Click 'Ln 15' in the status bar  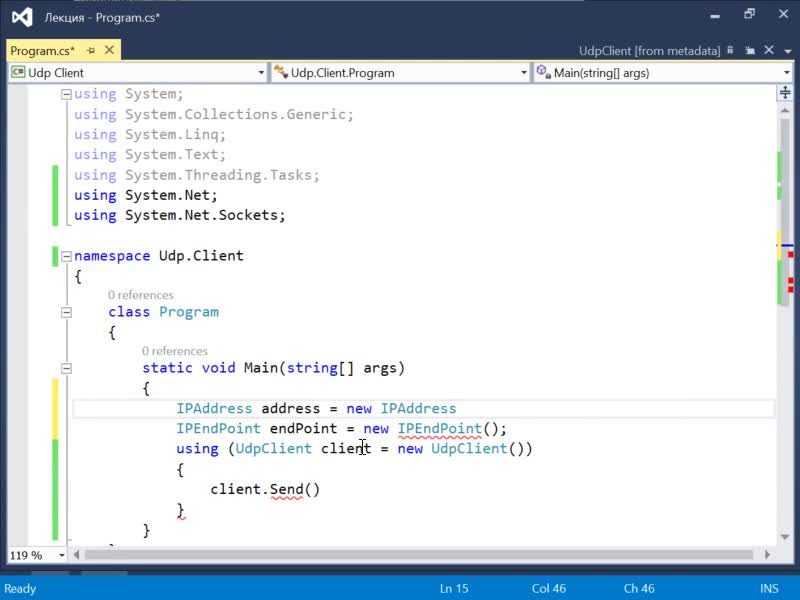(454, 588)
